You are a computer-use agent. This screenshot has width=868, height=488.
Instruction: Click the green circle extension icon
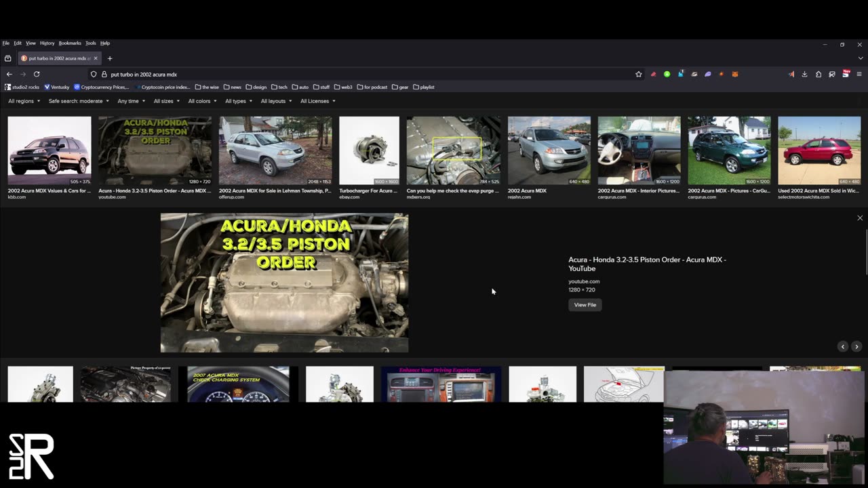(667, 74)
